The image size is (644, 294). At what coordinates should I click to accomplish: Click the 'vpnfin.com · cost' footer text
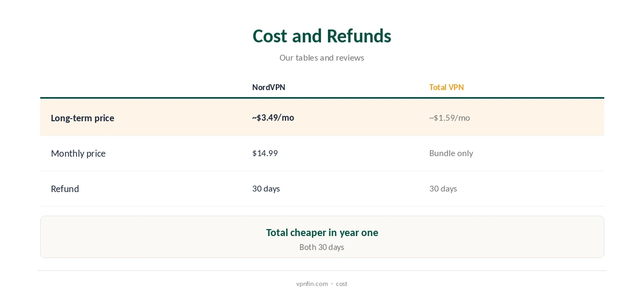coord(322,284)
